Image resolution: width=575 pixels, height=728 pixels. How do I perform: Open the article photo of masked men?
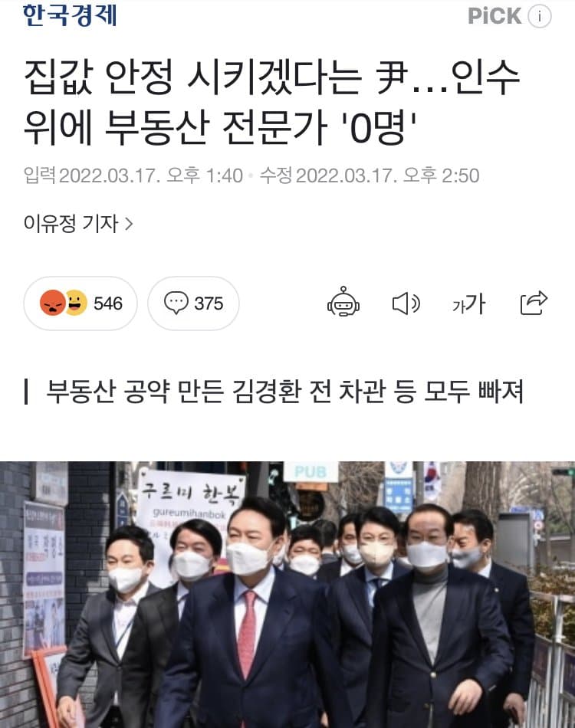click(x=287, y=595)
